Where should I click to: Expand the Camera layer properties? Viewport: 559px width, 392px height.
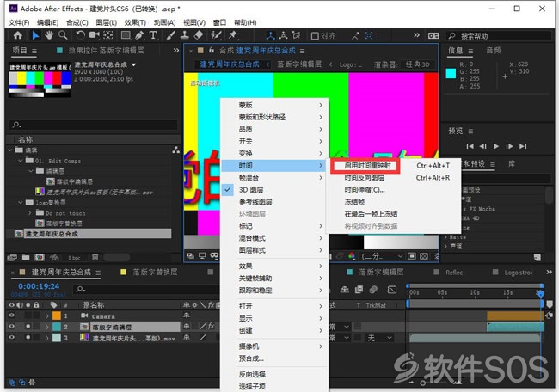click(47, 316)
